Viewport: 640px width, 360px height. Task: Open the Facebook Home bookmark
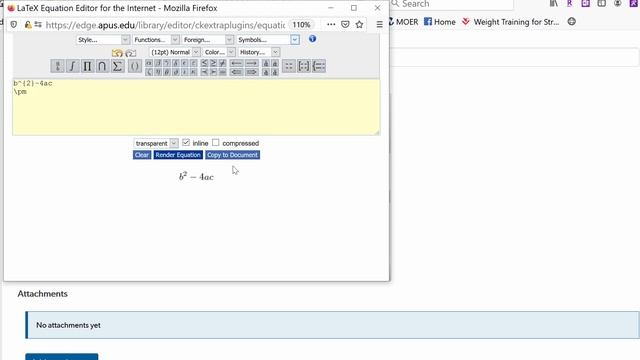click(x=440, y=22)
